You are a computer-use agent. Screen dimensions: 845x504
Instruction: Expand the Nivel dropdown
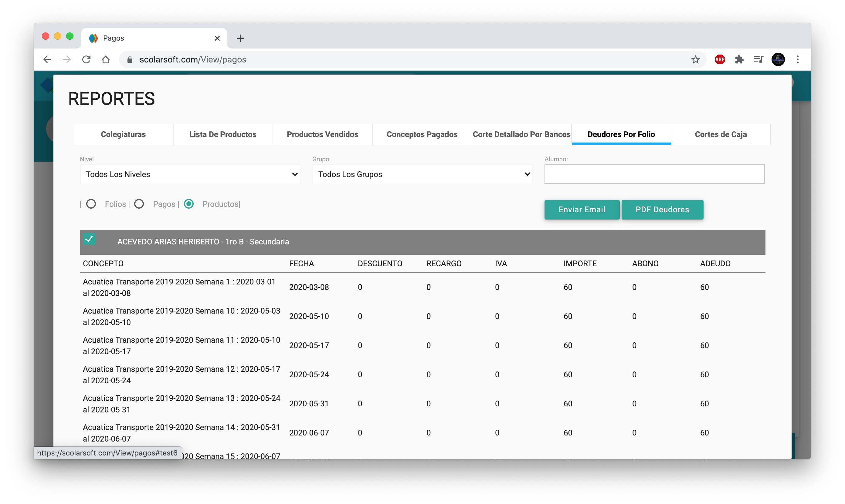click(x=190, y=174)
